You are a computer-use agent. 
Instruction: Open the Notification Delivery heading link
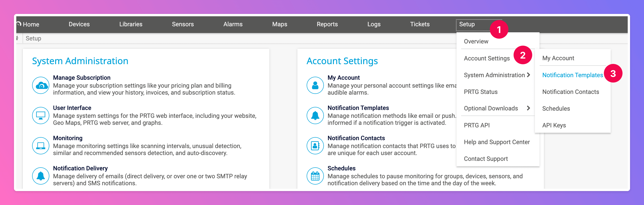tap(80, 168)
